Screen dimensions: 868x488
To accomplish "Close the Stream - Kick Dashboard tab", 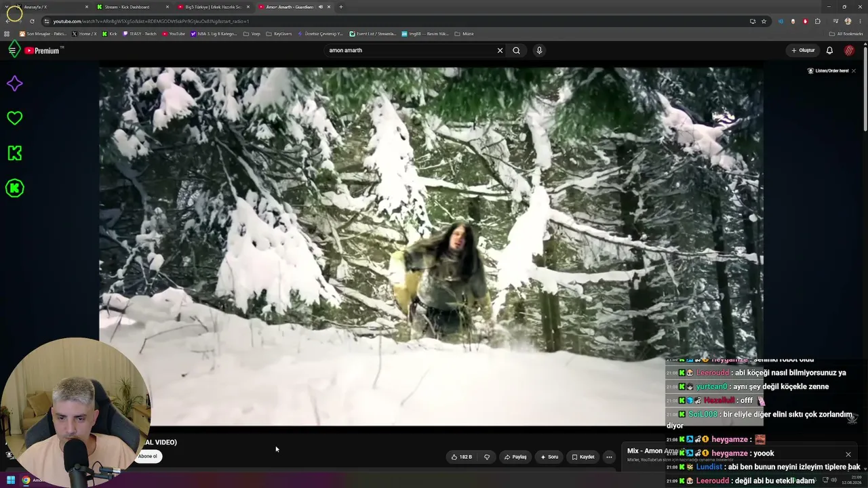I will (x=167, y=7).
